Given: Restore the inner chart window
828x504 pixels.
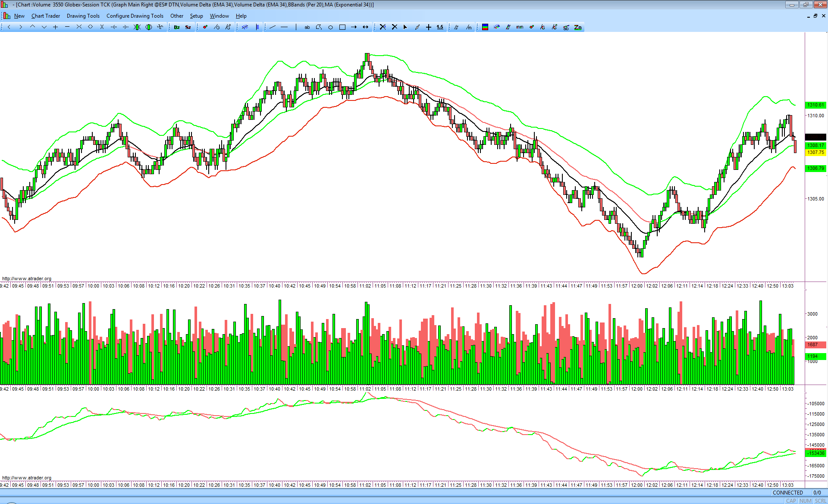Looking at the screenshot, I should 815,16.
